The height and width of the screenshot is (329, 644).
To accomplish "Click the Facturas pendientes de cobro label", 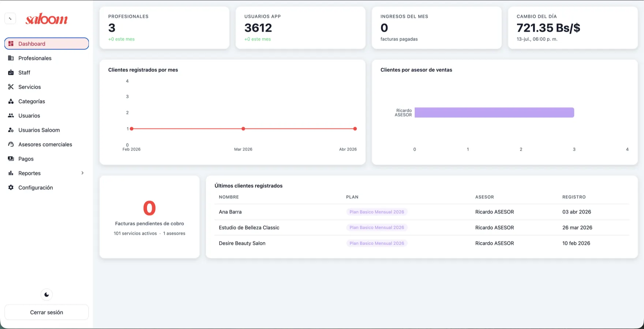I will [149, 223].
